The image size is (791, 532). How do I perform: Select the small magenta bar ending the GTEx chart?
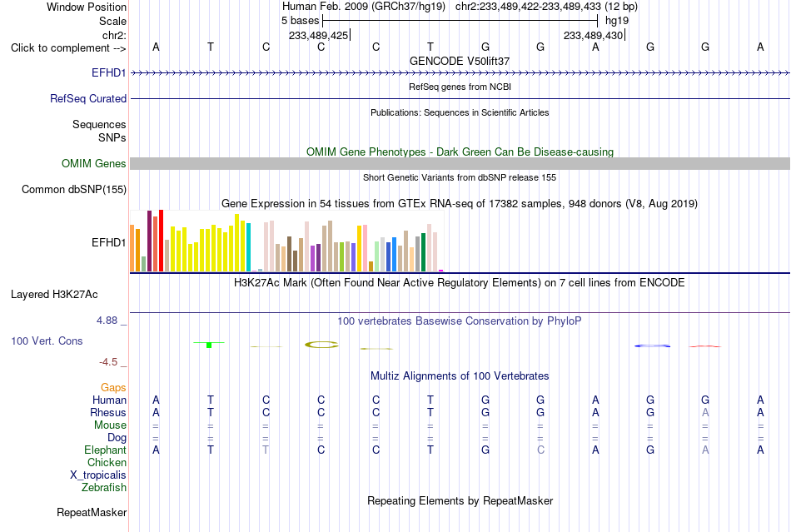pos(441,271)
